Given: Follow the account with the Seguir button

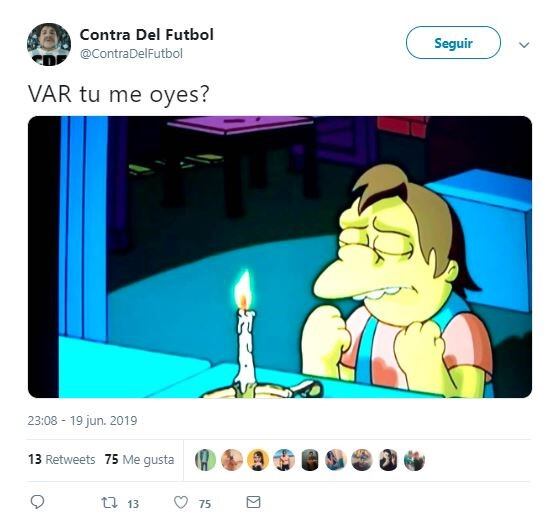Looking at the screenshot, I should (x=453, y=43).
